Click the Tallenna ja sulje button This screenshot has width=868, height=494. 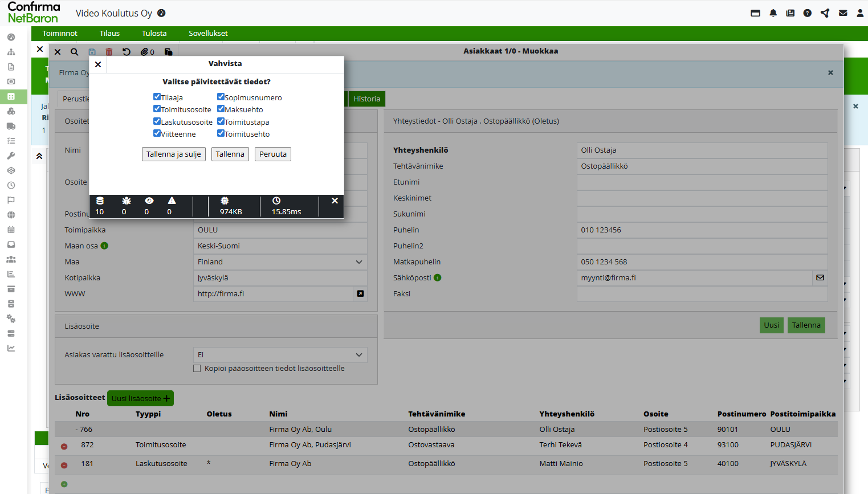point(173,154)
